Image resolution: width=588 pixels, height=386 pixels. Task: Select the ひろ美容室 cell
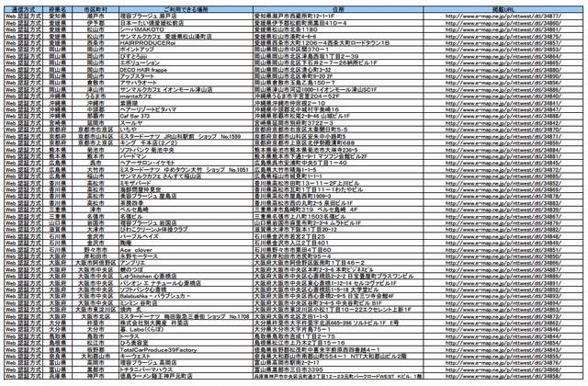click(186, 343)
